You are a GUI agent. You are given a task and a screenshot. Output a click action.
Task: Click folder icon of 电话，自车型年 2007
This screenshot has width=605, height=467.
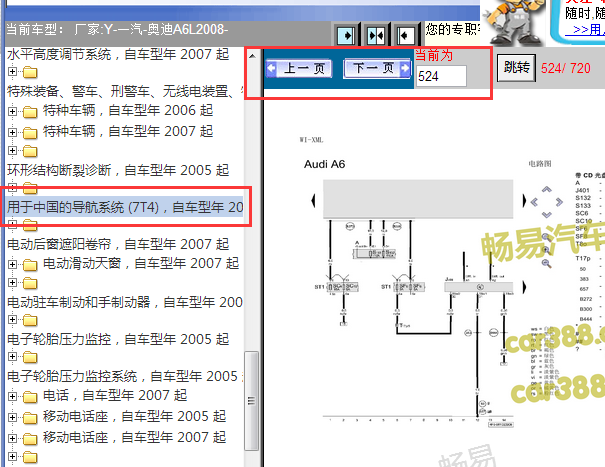click(30, 397)
